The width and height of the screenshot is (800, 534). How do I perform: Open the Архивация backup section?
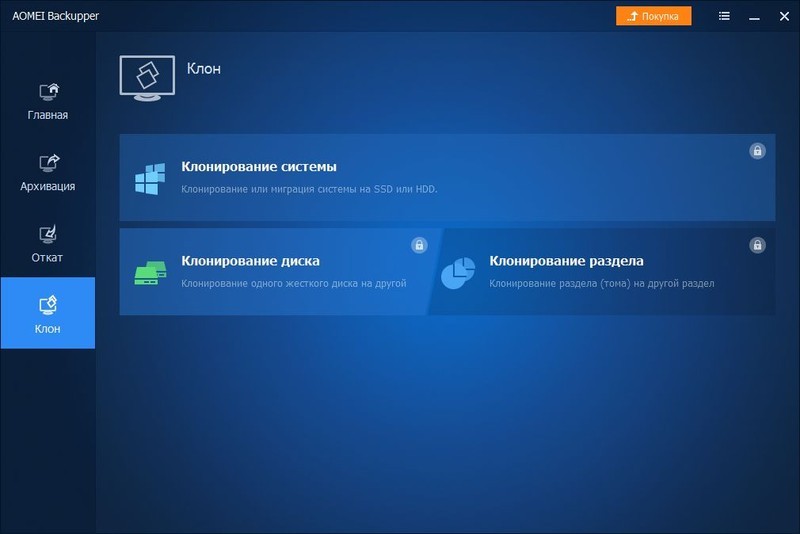point(48,162)
